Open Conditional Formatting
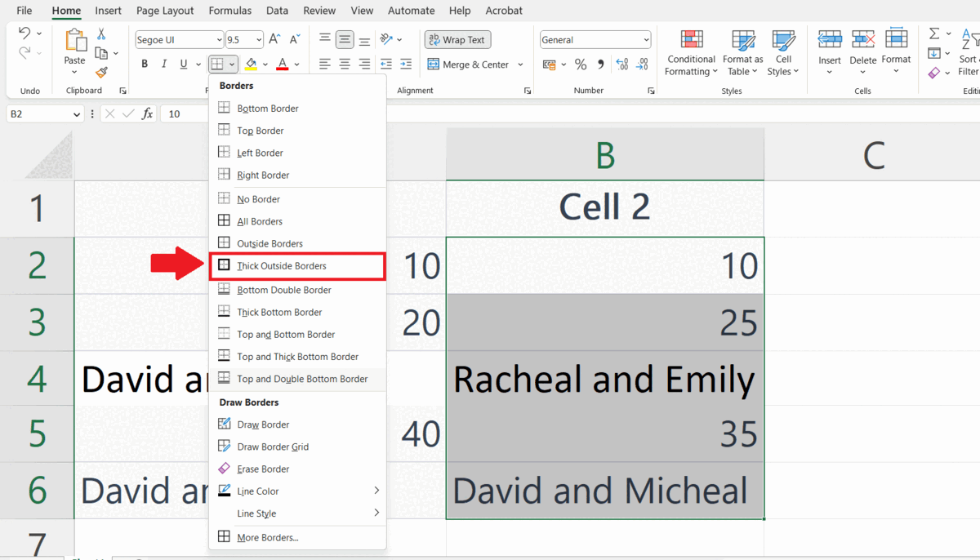Viewport: 980px width, 560px height. 690,56
